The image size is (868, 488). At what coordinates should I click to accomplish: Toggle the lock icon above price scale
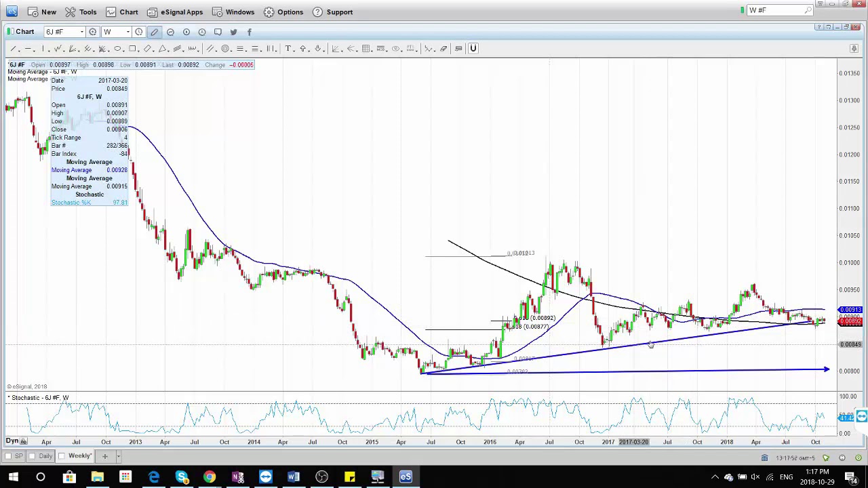[x=854, y=49]
